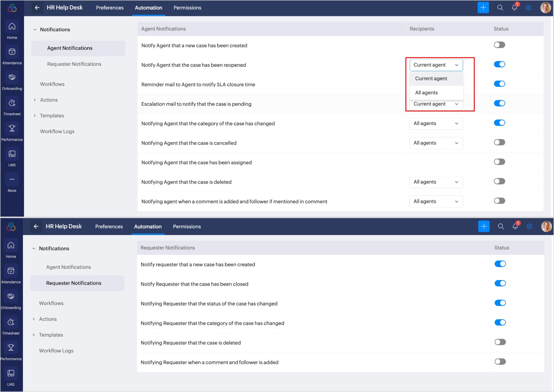Image resolution: width=554 pixels, height=392 pixels.
Task: Open the notification bell on Requester Notifications page
Action: (515, 226)
